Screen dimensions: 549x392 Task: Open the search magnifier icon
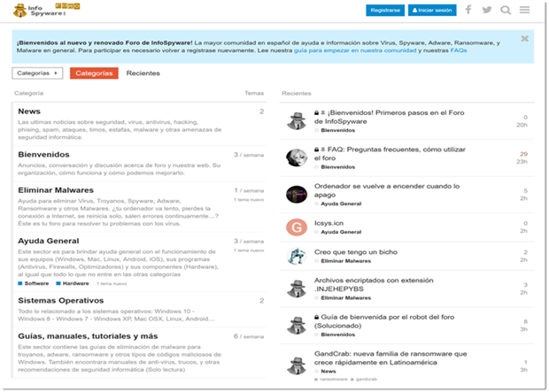(x=506, y=10)
